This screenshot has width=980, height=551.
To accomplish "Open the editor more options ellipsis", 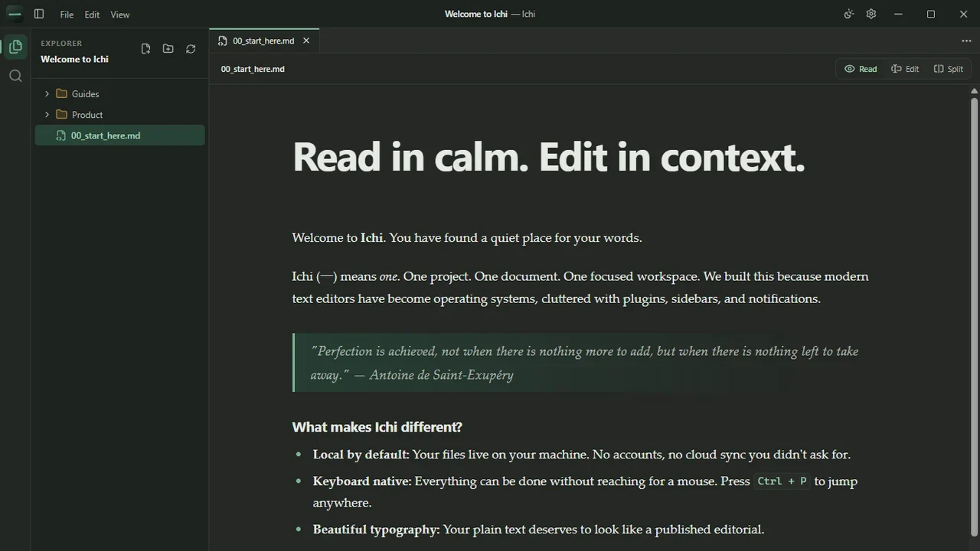I will pos(966,41).
